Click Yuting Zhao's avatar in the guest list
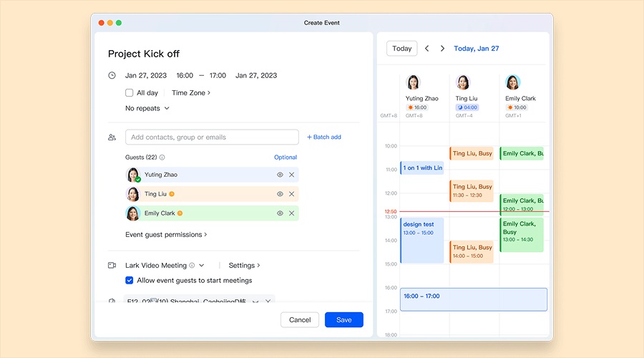The height and width of the screenshot is (358, 644). pos(132,175)
